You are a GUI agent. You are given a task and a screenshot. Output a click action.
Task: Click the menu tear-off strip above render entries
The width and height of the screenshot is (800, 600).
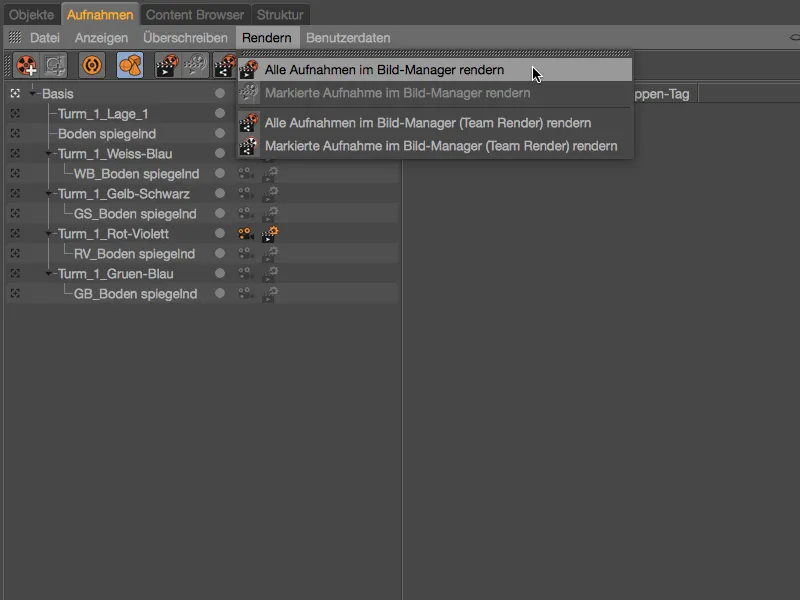point(435,53)
